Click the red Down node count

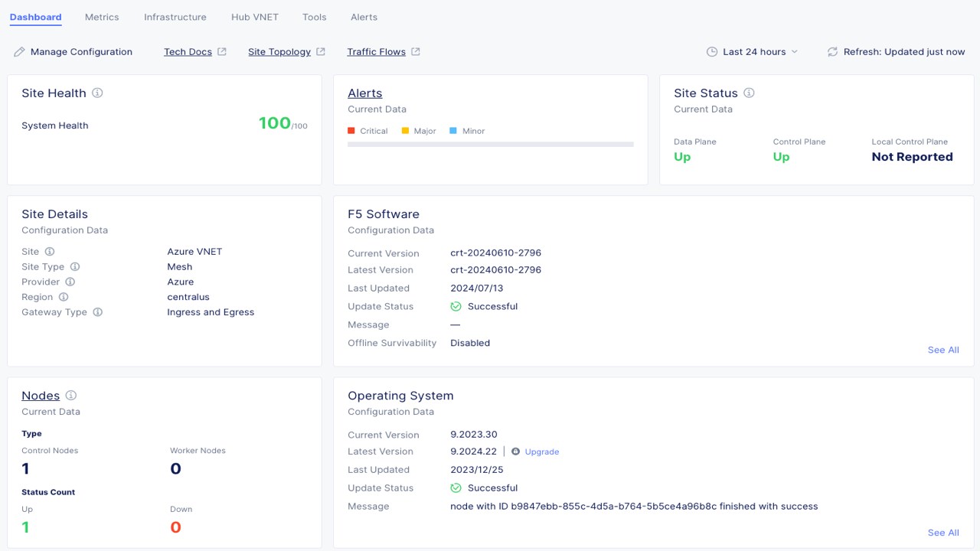click(x=175, y=527)
